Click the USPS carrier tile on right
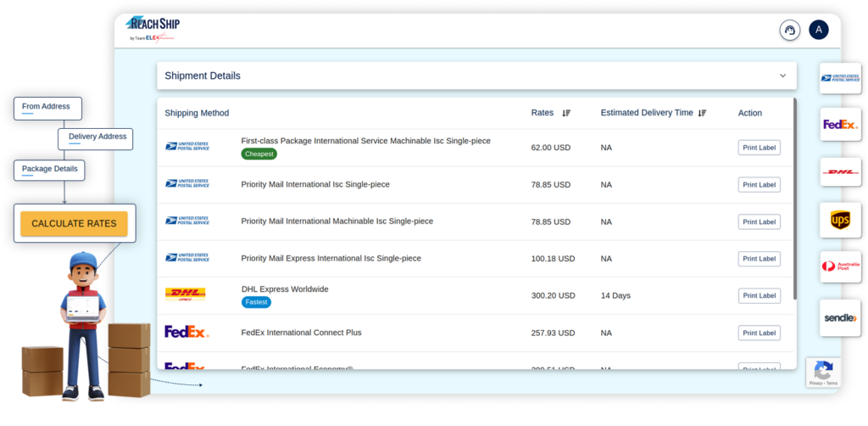The image size is (868, 426). point(840,78)
